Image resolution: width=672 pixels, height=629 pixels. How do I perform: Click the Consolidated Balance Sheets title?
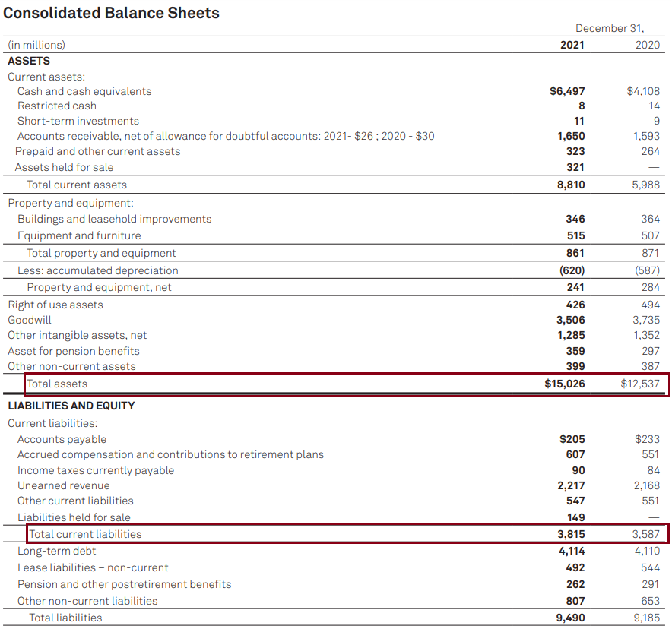[x=112, y=13]
